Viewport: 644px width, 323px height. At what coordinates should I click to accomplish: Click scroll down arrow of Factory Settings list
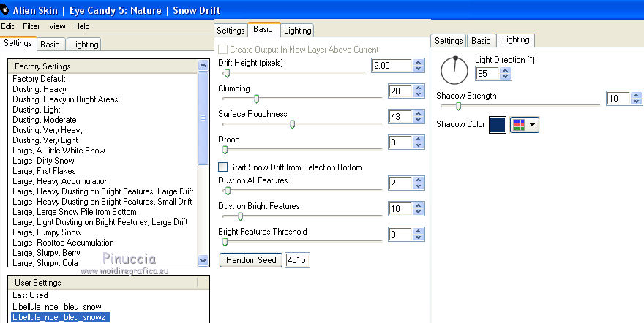203,260
